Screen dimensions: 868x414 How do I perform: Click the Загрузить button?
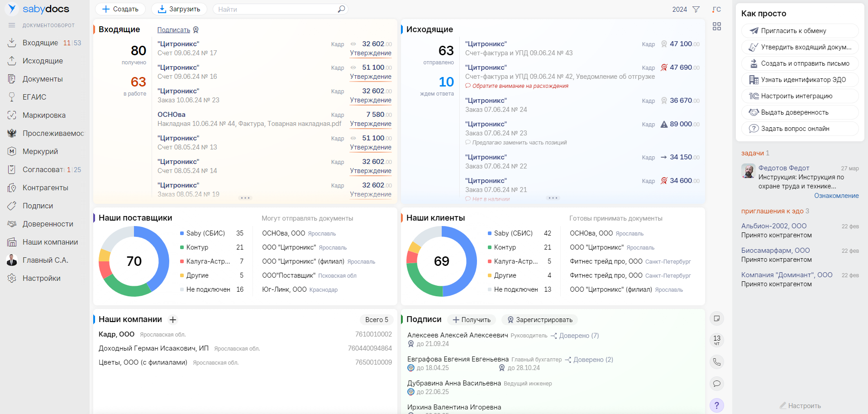179,9
